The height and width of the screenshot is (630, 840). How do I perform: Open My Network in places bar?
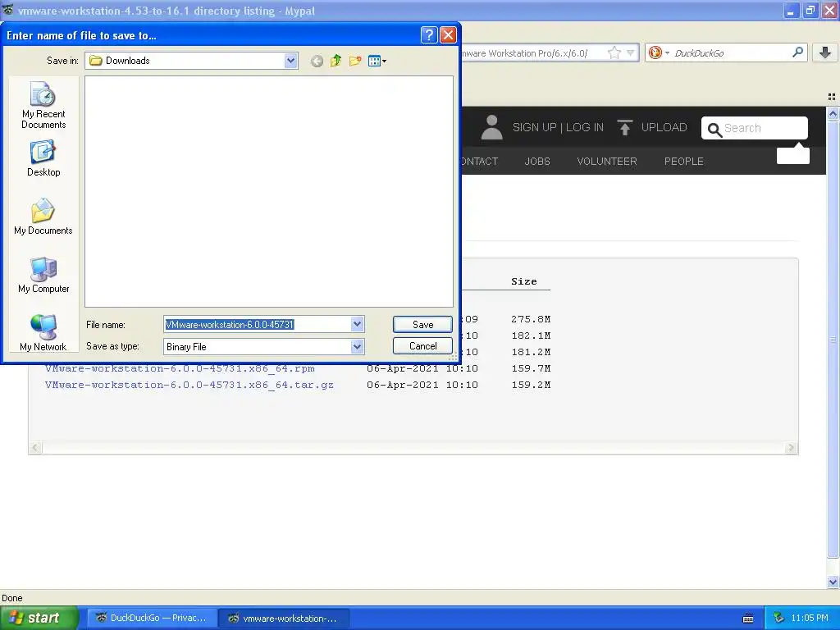coord(43,333)
